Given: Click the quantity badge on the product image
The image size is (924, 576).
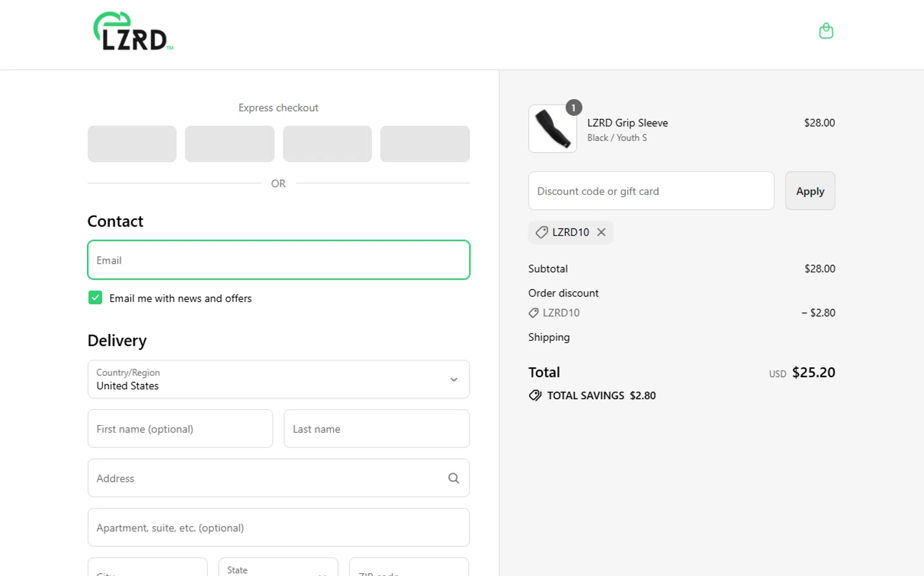Looking at the screenshot, I should coord(573,108).
